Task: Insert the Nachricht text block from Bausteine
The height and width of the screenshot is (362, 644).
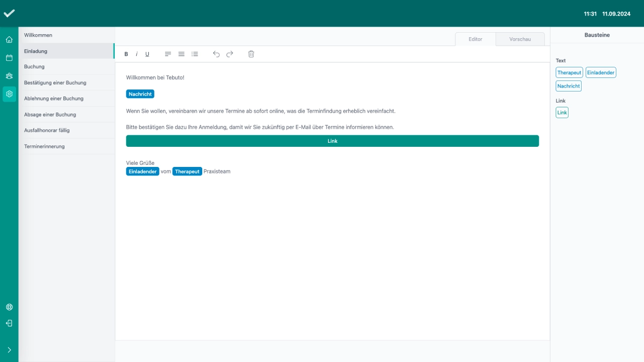Action: point(569,86)
